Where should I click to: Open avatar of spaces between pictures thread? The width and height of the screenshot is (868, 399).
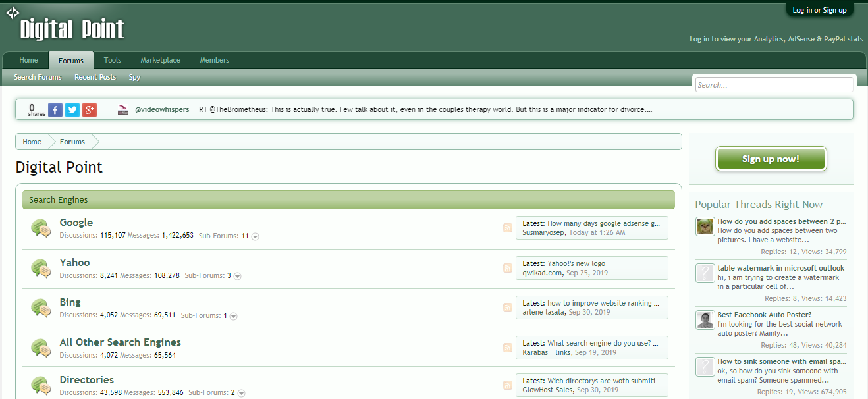[705, 226]
